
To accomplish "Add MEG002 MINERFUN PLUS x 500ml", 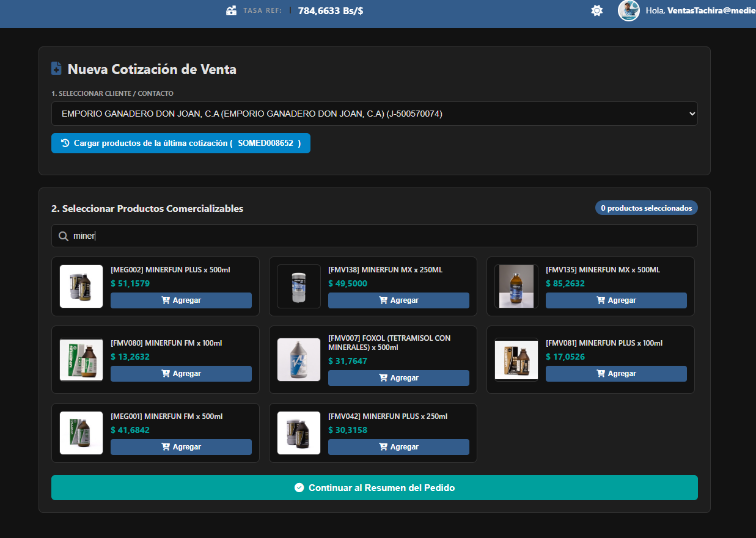I will tap(181, 300).
